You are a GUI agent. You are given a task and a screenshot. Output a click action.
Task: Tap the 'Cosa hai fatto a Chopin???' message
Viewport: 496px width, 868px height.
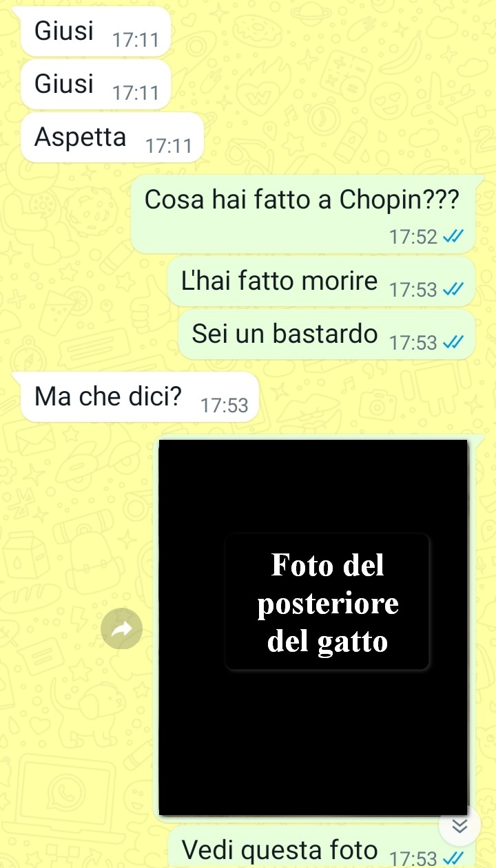[x=303, y=213]
